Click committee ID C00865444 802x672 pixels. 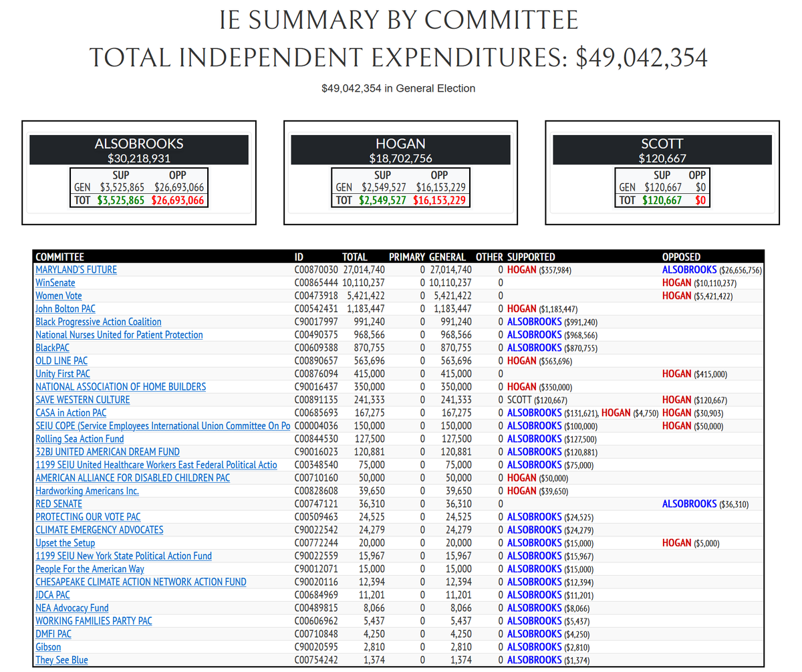pyautogui.click(x=316, y=283)
